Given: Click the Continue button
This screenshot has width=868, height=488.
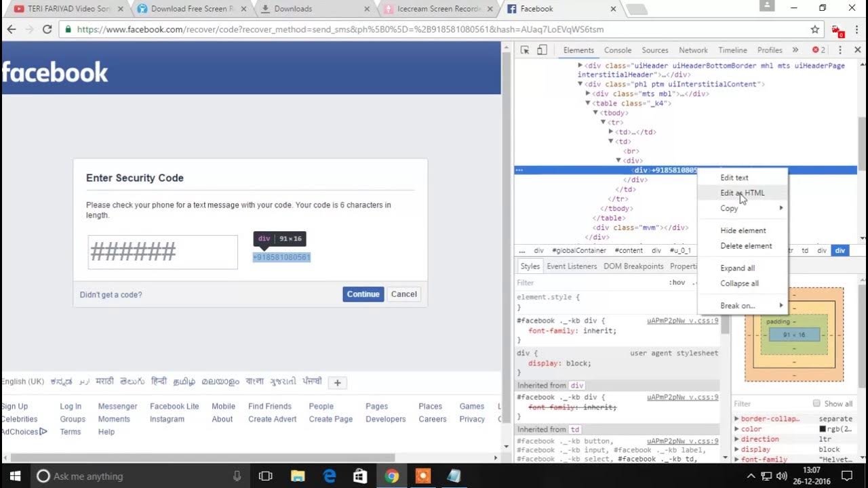Looking at the screenshot, I should (x=363, y=294).
